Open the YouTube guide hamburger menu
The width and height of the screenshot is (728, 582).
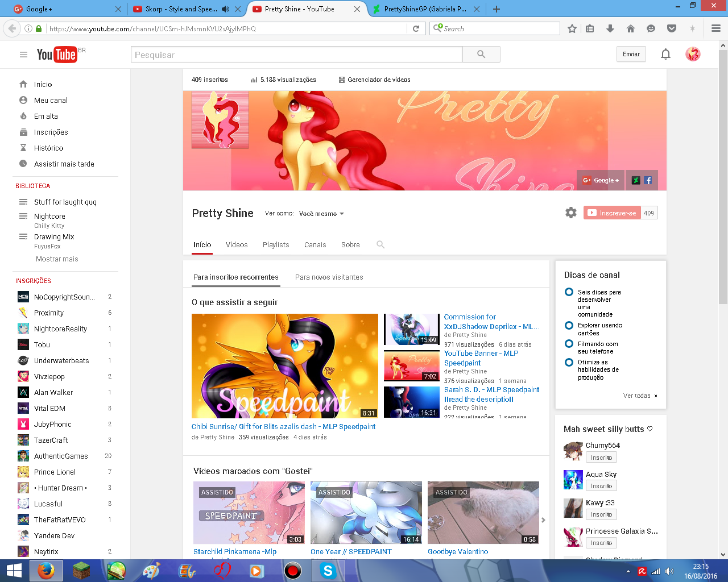[x=23, y=55]
